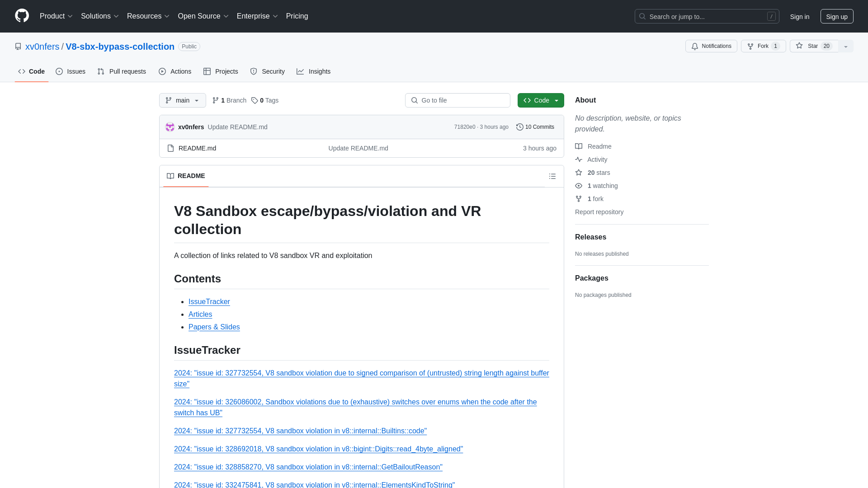Screen dimensions: 868x488
Task: Click the fork icon in About
Action: (579, 199)
